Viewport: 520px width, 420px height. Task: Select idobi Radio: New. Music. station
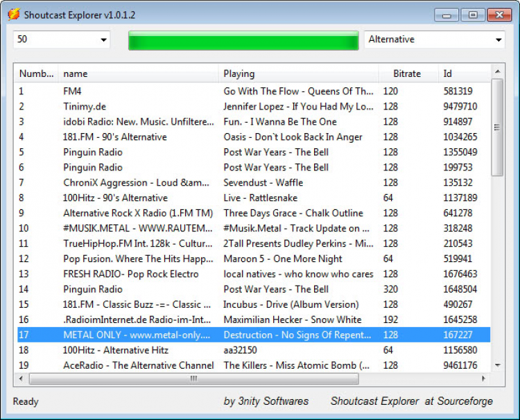254,122
